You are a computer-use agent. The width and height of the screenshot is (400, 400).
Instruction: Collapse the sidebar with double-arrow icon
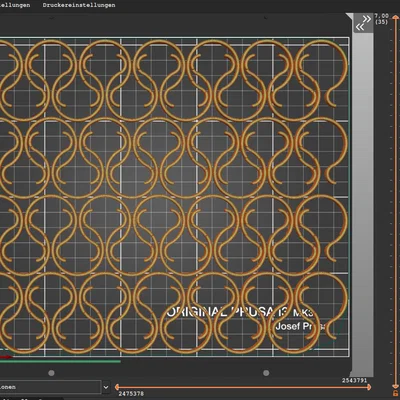coord(363,23)
